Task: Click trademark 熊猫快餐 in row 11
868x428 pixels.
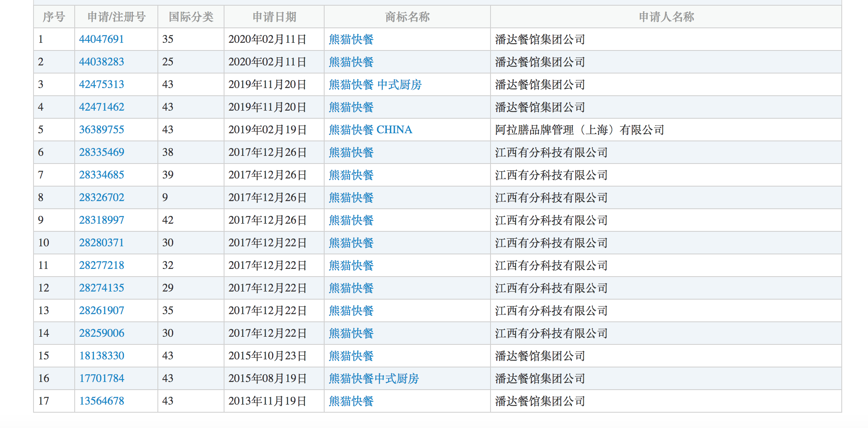Action: [x=351, y=265]
